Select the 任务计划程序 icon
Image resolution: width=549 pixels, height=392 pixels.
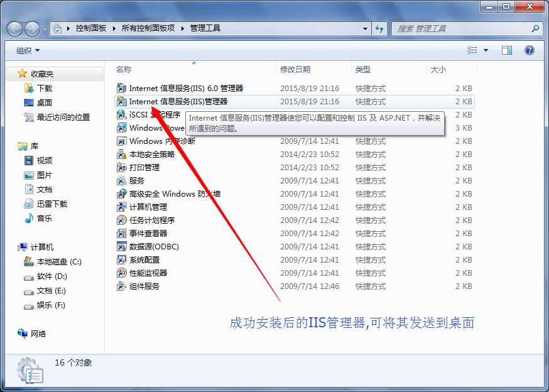click(121, 220)
